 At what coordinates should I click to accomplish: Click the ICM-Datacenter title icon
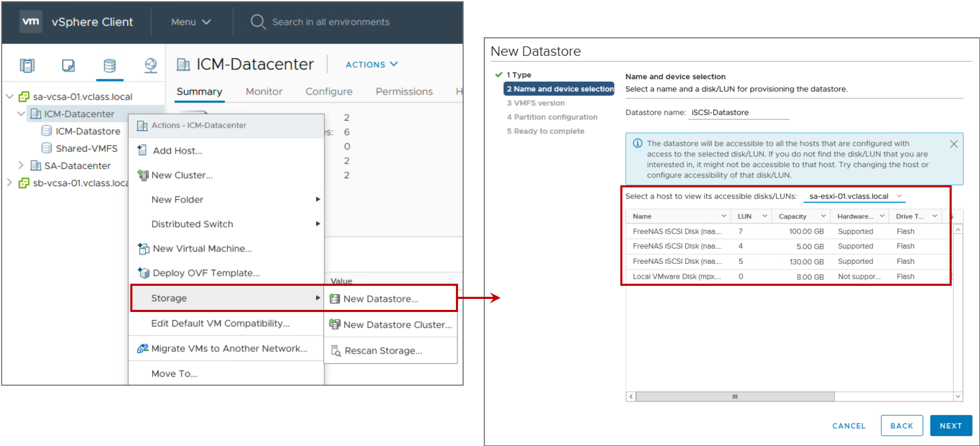click(x=183, y=64)
